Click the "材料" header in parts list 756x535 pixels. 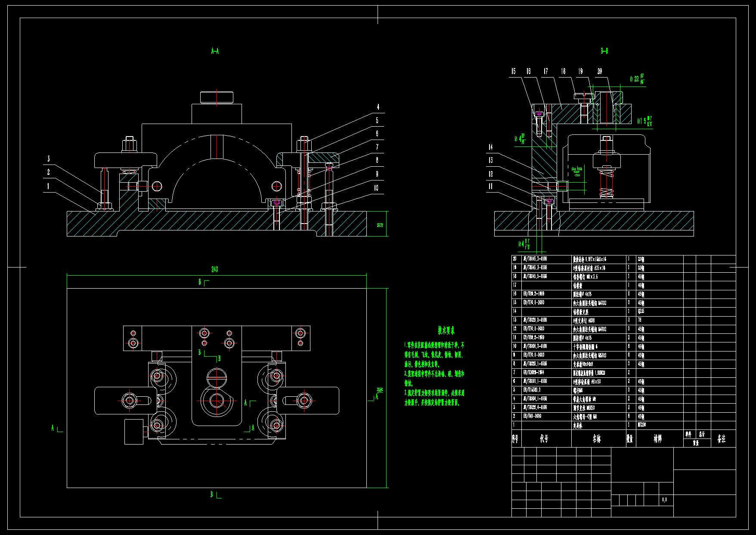click(x=657, y=439)
